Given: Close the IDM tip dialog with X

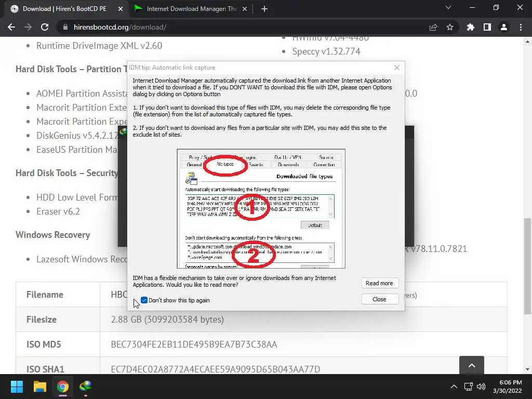Looking at the screenshot, I should point(396,68).
